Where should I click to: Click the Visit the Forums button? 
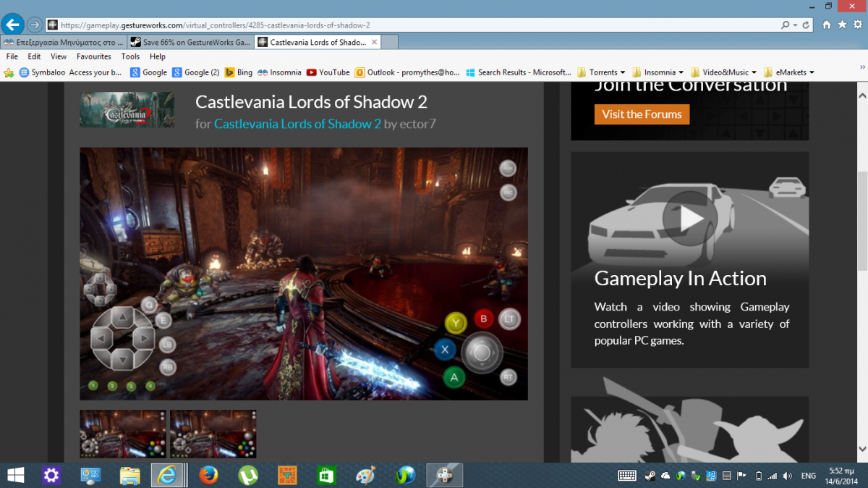(x=642, y=114)
